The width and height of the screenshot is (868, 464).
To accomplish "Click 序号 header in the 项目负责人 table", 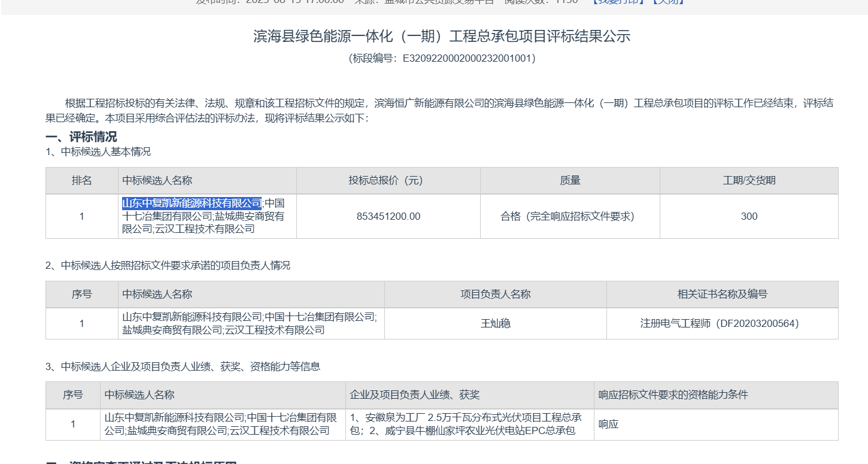I will [82, 295].
